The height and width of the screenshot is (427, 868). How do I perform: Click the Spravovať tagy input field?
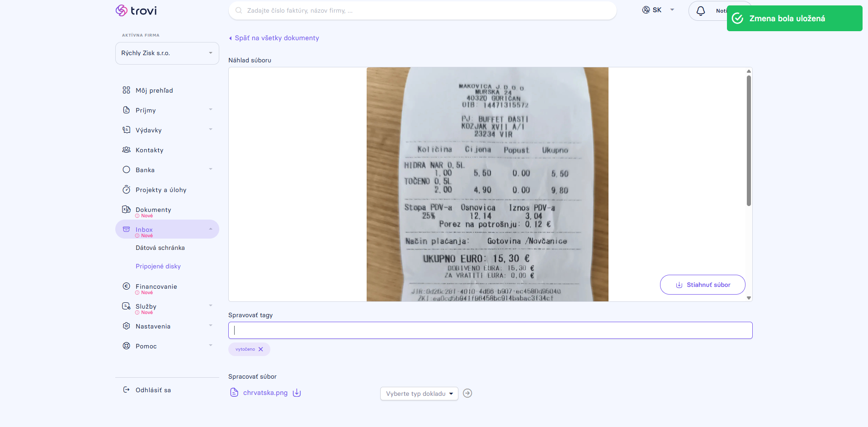[491, 330]
